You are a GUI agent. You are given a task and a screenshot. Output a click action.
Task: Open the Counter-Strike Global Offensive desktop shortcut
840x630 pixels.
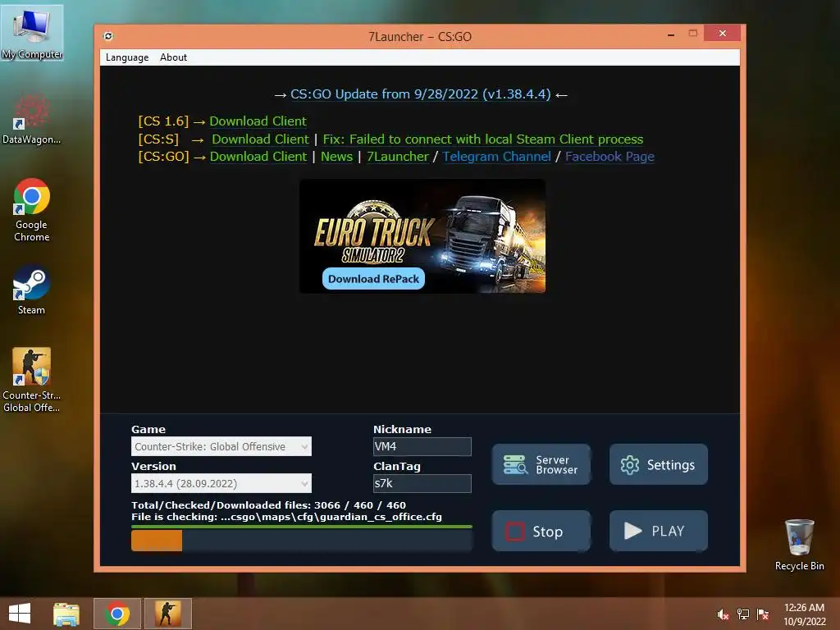click(x=32, y=379)
